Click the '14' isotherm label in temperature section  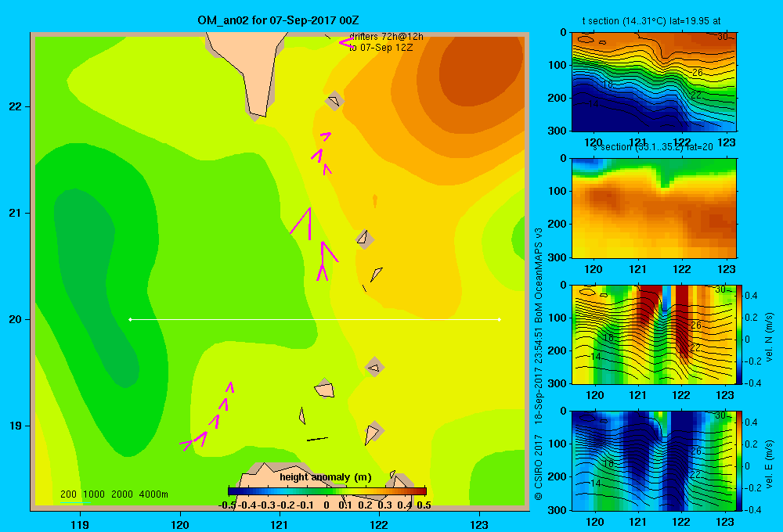593,104
